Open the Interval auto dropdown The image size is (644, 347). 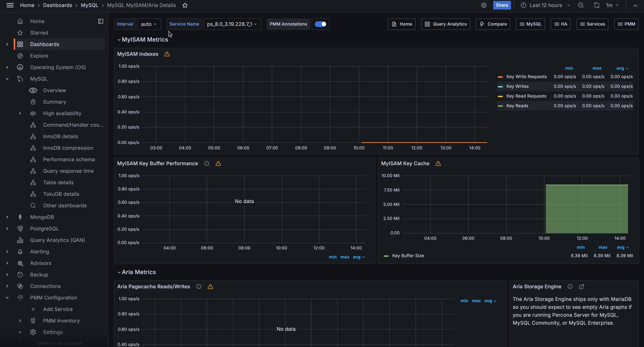click(149, 24)
